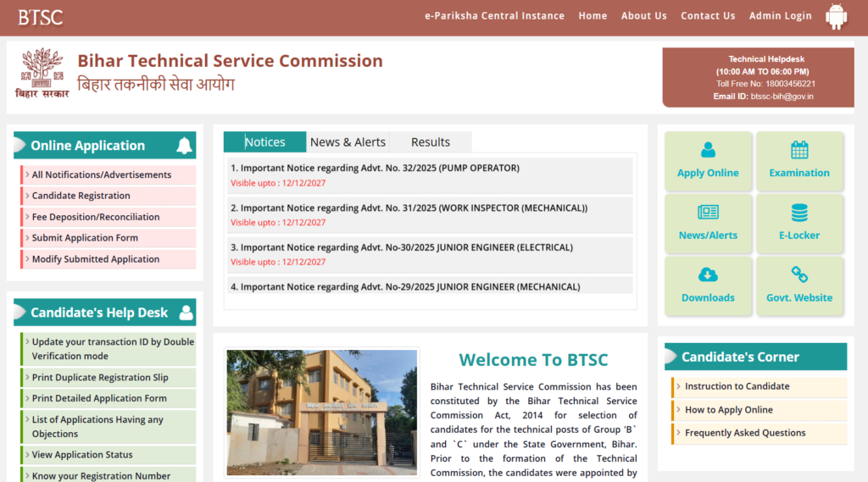Open notice for Advt. No. 31/2025 Work Inspector
The image size is (868, 482).
409,208
